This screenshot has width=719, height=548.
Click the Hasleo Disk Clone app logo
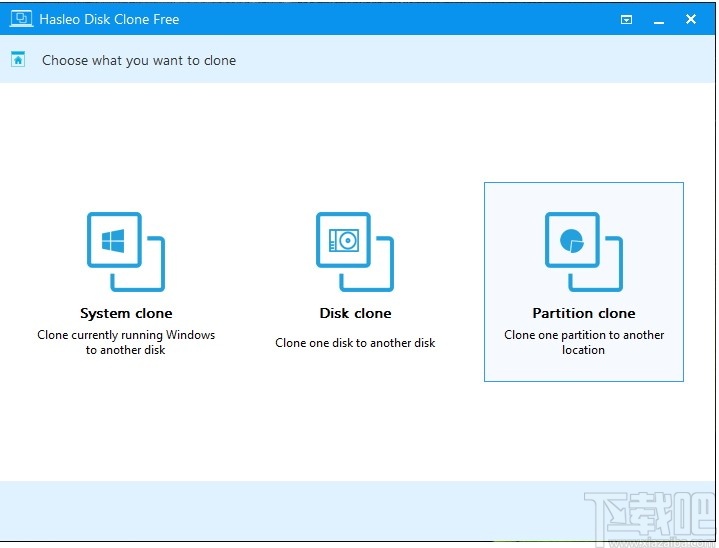point(21,19)
